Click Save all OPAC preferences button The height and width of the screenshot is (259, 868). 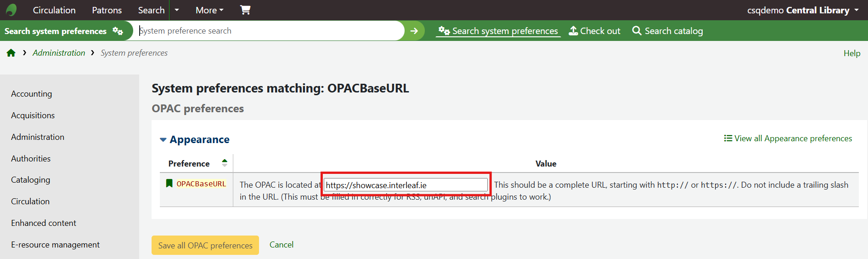(205, 245)
